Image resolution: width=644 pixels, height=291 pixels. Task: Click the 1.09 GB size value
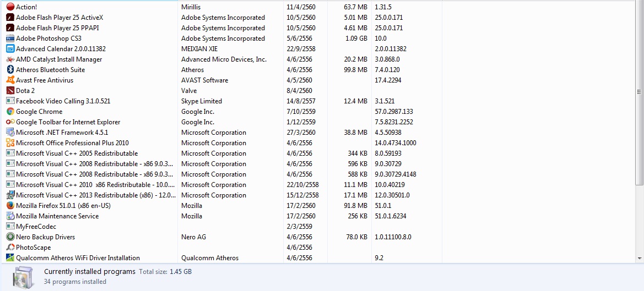(356, 39)
